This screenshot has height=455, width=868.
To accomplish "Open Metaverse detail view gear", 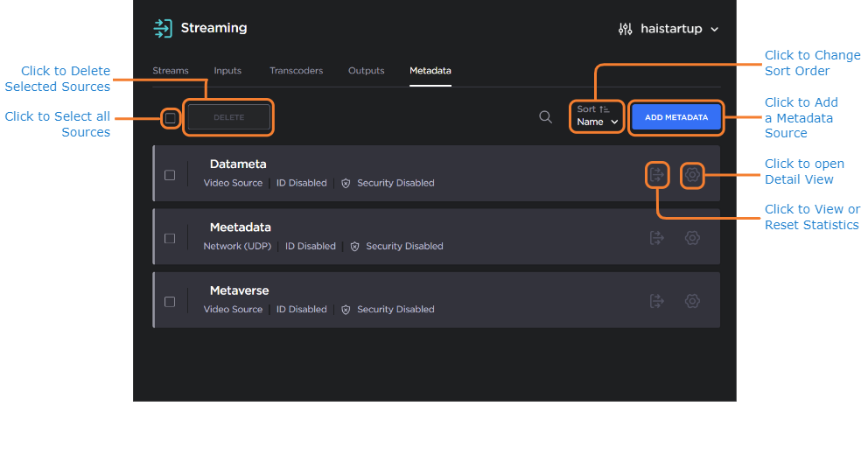I will point(692,301).
